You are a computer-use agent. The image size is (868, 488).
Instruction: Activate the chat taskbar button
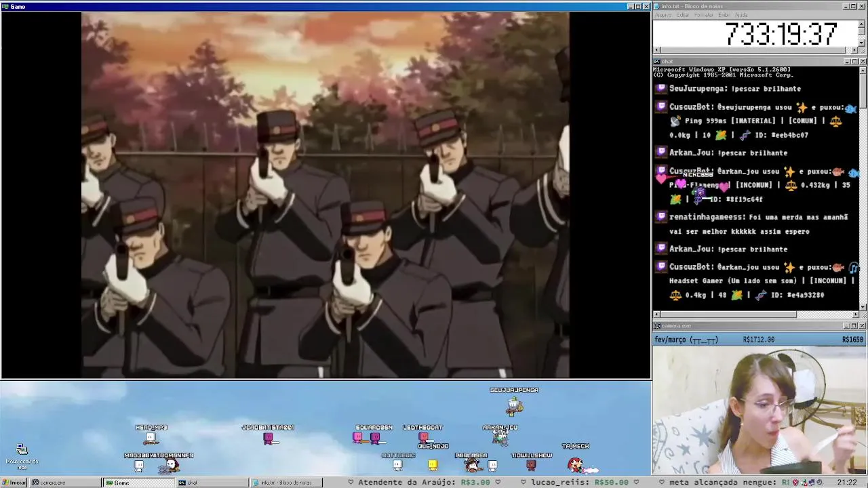[212, 483]
